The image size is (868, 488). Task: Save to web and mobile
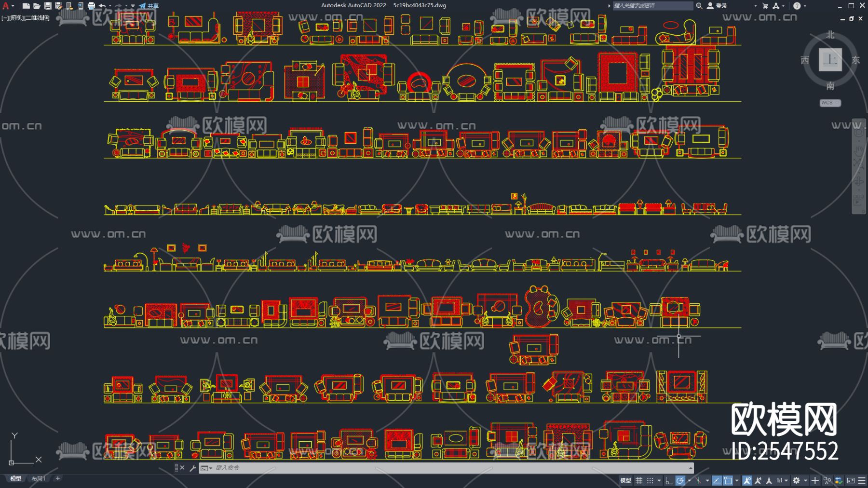tap(80, 6)
